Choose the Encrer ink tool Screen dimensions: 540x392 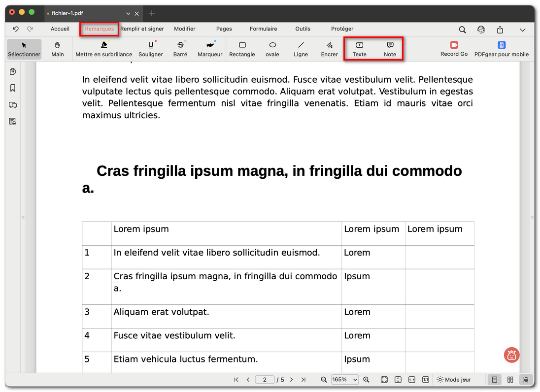click(x=329, y=49)
